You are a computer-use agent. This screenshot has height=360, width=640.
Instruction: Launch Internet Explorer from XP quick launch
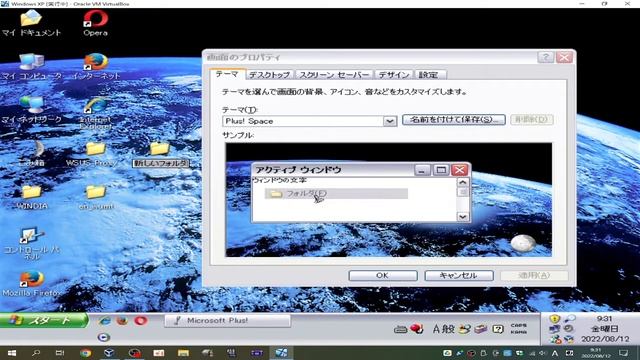point(105,321)
